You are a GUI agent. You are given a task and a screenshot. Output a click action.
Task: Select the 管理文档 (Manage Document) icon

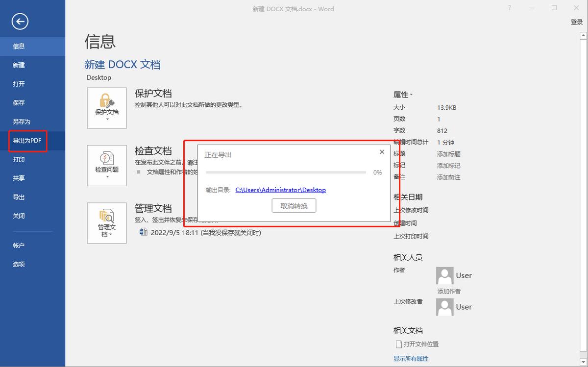[107, 220]
